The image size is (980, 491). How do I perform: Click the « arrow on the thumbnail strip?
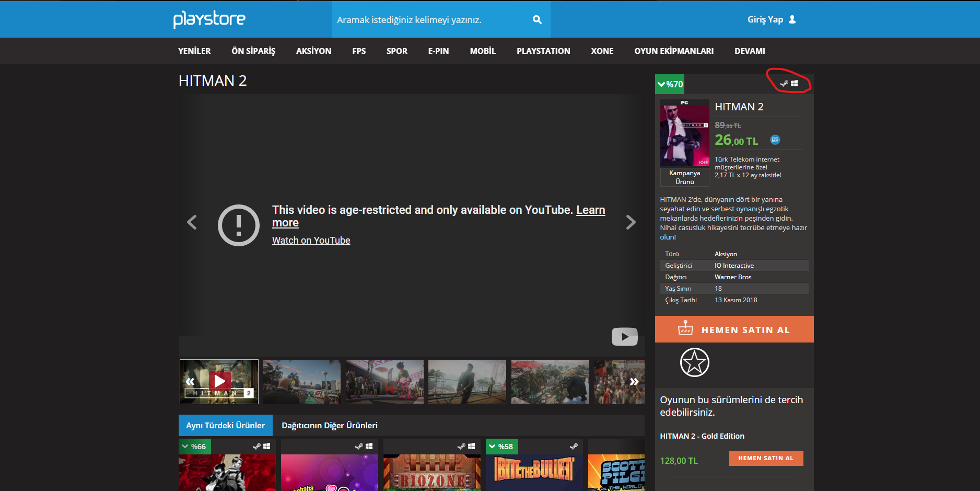pos(190,382)
